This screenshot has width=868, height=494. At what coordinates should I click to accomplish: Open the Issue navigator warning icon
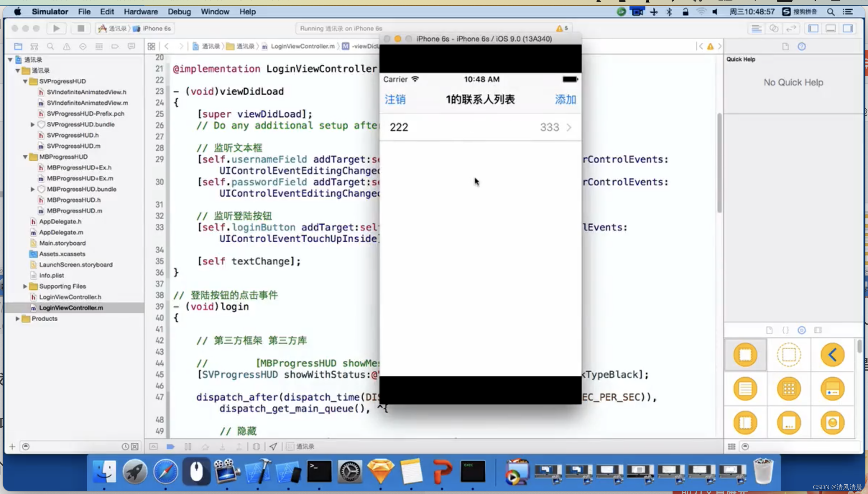[x=66, y=46]
